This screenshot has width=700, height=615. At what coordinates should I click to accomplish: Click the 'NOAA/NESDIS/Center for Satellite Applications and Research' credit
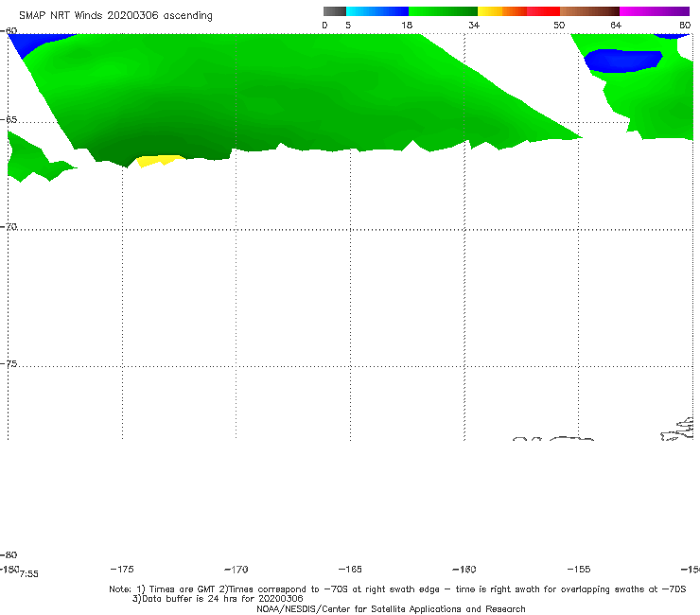click(391, 608)
